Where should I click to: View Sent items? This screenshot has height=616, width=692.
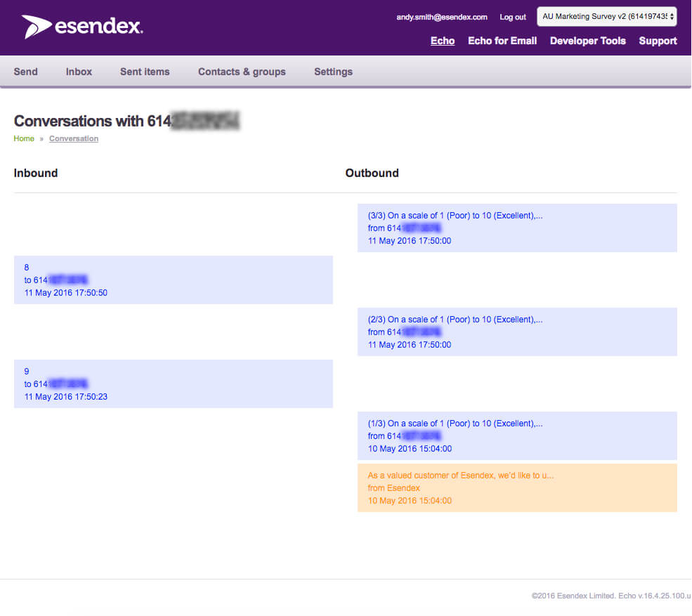(x=145, y=72)
